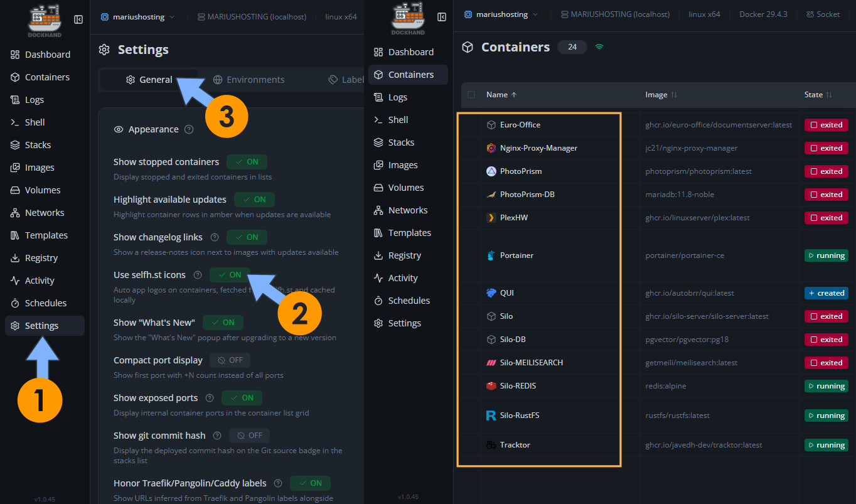Click the exited state badge for Silo
This screenshot has width=856, height=504.
pyautogui.click(x=826, y=316)
